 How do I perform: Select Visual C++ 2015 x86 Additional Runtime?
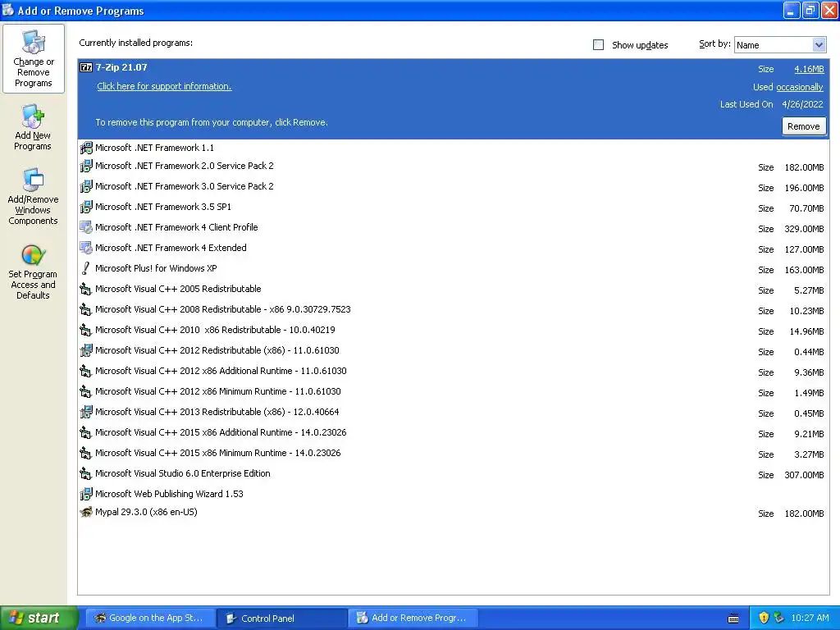(x=453, y=432)
